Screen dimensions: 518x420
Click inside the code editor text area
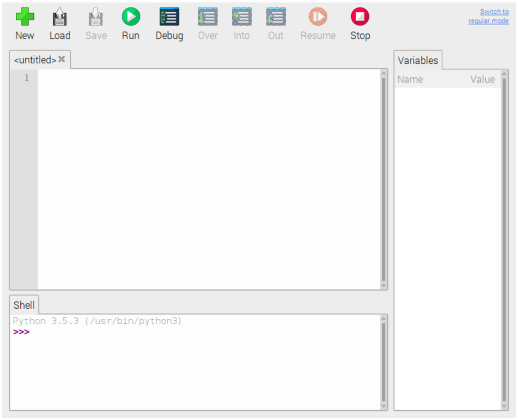coord(209,180)
